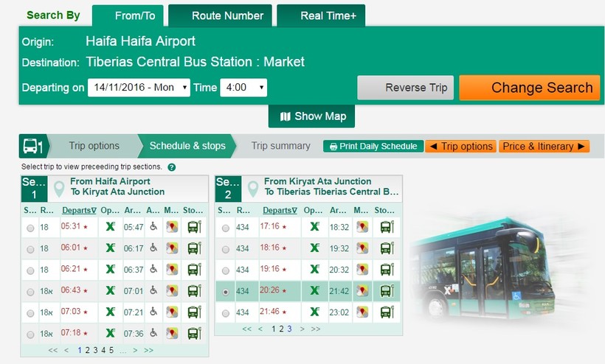Show bus stops for the 20:26 trip

(387, 290)
